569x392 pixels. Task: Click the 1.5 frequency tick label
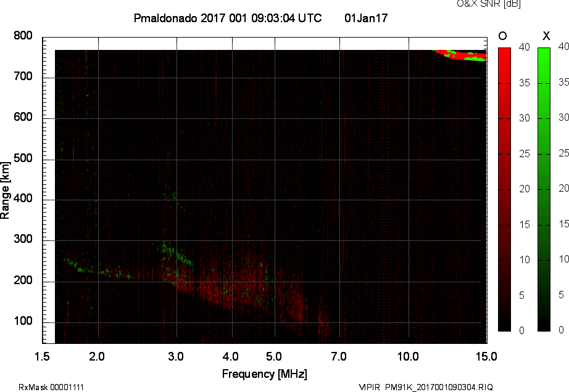(42, 356)
